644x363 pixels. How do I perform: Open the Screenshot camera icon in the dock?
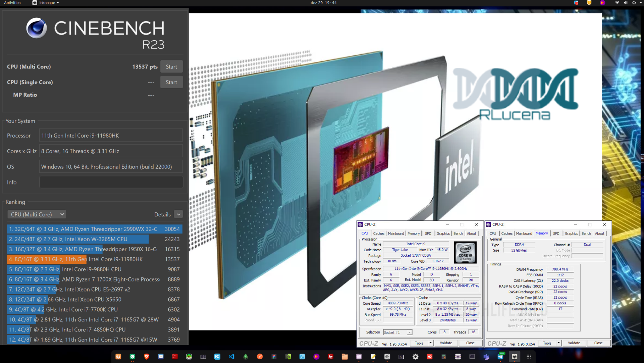(458, 357)
